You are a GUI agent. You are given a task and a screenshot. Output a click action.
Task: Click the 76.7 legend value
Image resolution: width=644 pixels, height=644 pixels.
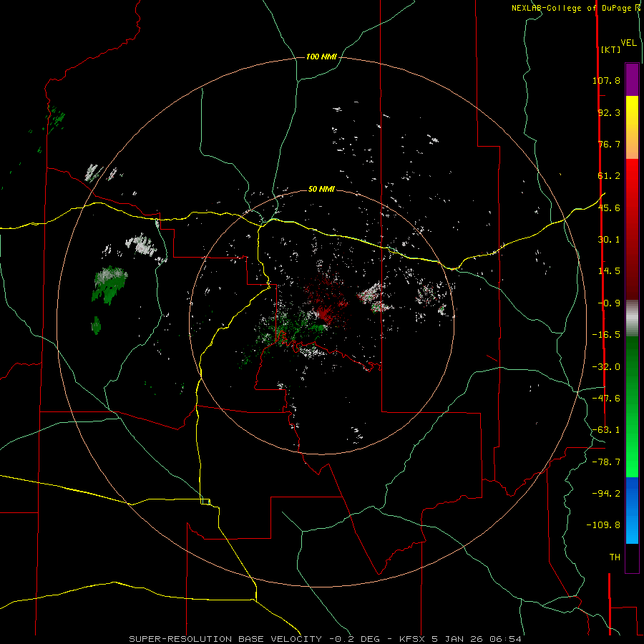click(609, 144)
